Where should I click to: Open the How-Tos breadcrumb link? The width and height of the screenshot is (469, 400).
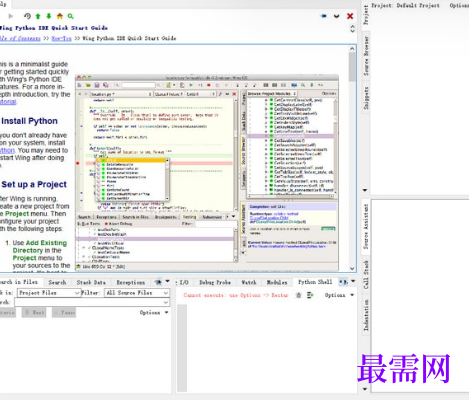click(x=61, y=38)
